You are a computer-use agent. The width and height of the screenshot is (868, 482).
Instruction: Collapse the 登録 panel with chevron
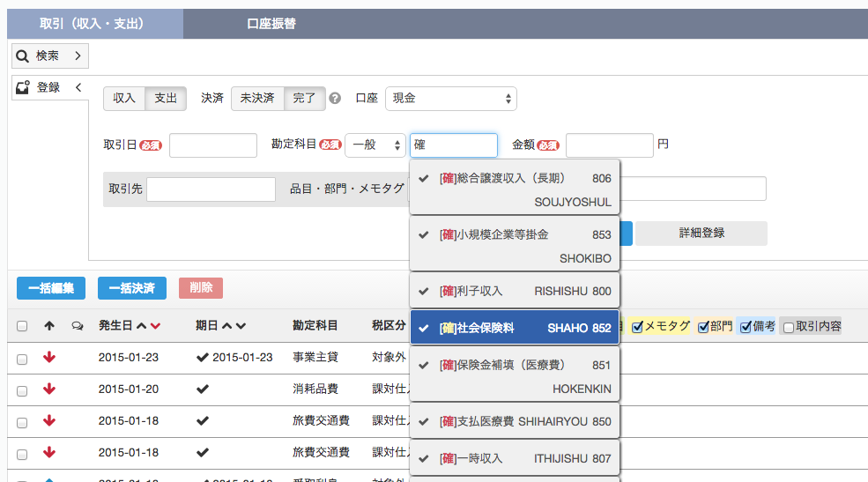coord(78,87)
